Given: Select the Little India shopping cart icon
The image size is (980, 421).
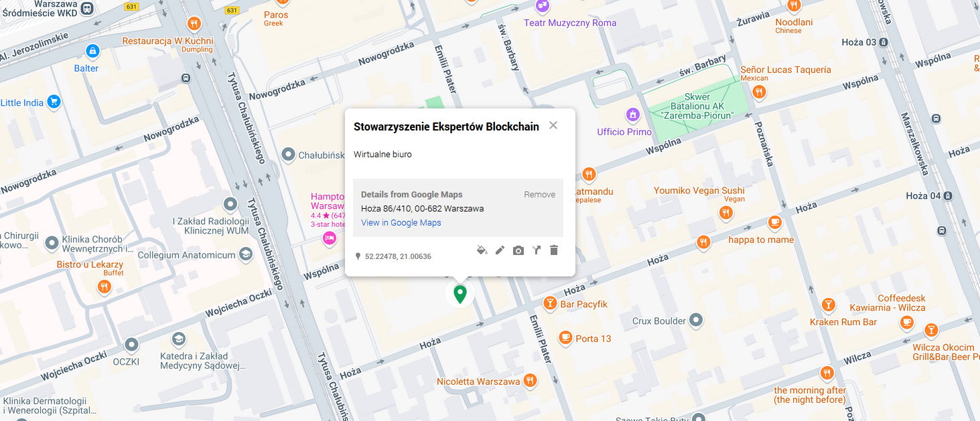Looking at the screenshot, I should (x=54, y=102).
